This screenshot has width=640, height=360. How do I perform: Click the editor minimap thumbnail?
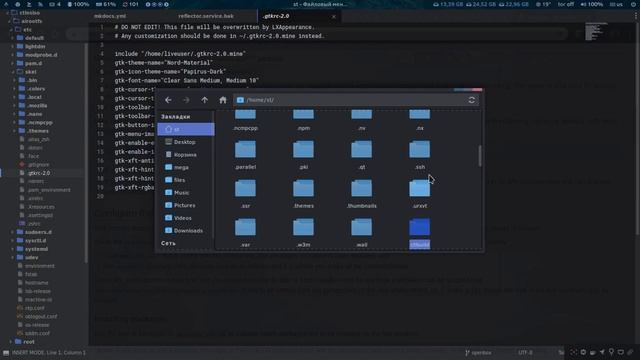click(596, 31)
